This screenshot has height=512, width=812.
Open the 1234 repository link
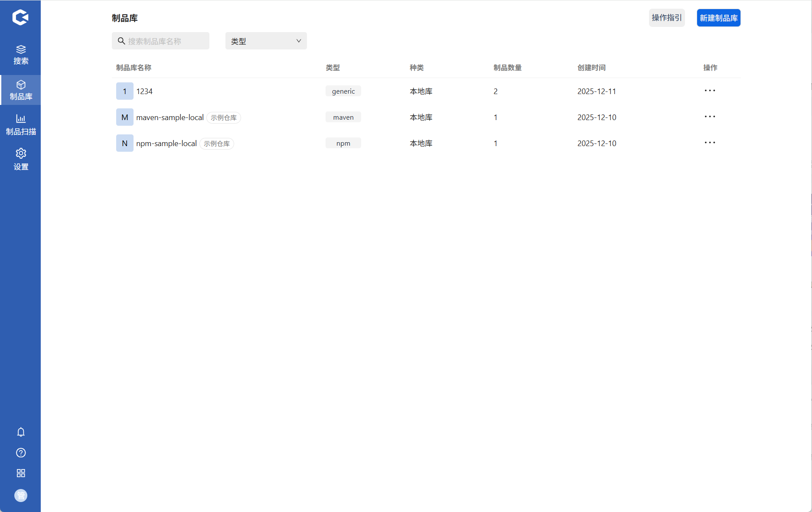(x=144, y=91)
